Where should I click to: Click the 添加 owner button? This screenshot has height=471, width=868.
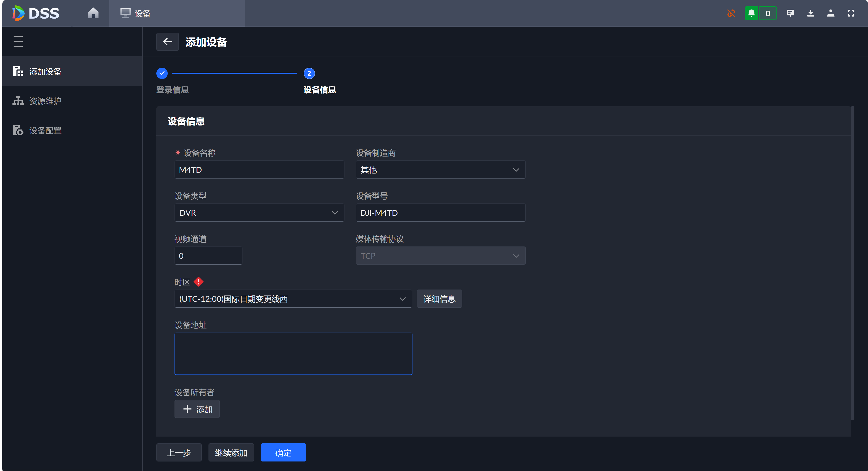197,409
